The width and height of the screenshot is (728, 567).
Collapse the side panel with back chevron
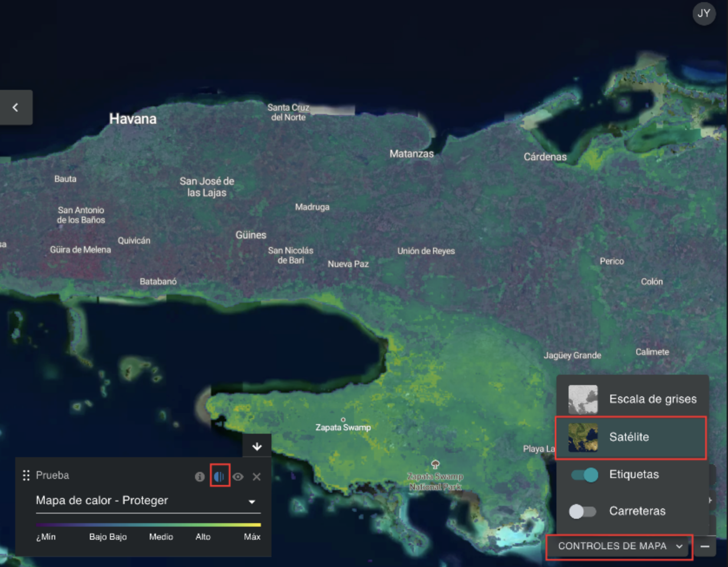[x=16, y=107]
